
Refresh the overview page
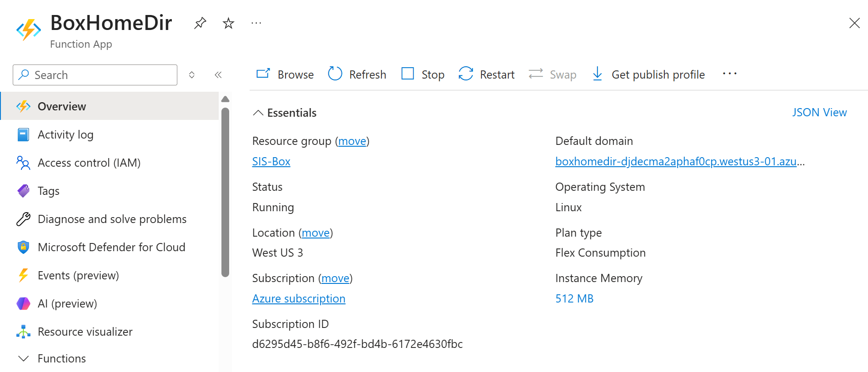point(357,74)
